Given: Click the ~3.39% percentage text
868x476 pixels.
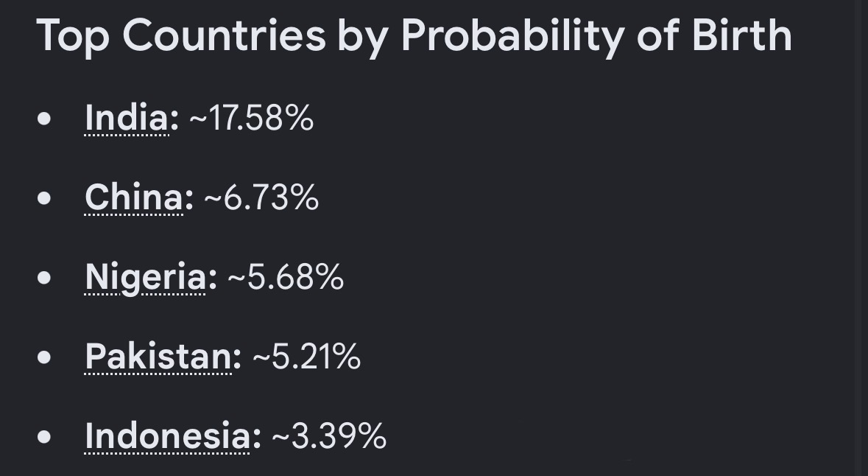Looking at the screenshot, I should click(329, 436).
